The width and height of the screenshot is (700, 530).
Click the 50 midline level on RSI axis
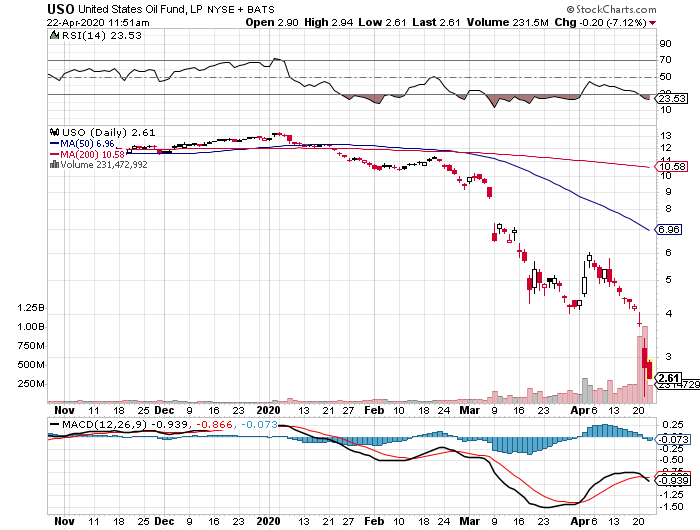point(665,77)
